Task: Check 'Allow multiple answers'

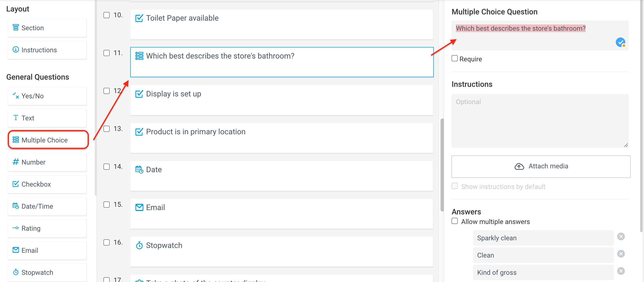Action: (454, 221)
